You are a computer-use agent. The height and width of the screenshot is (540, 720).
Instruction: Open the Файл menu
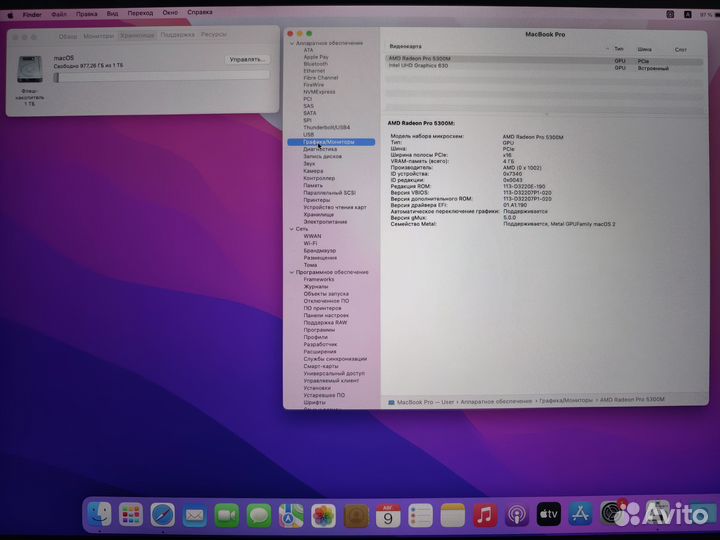click(x=59, y=14)
